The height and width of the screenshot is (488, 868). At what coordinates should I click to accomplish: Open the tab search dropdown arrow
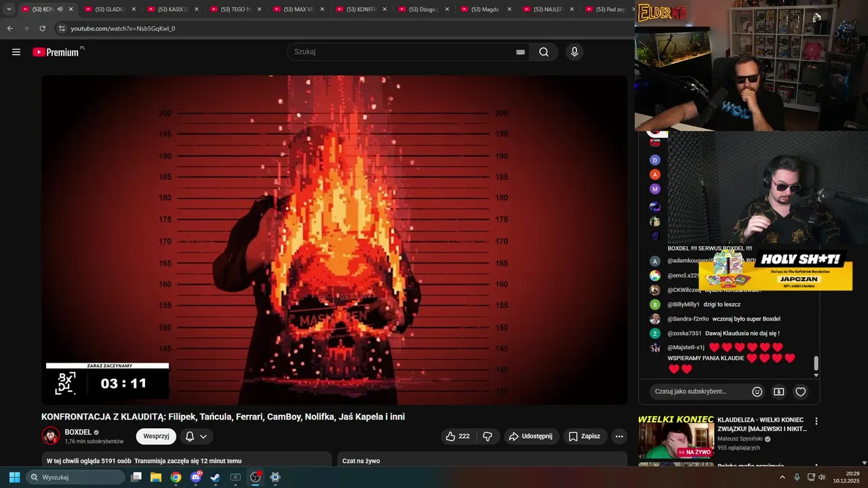pyautogui.click(x=9, y=9)
